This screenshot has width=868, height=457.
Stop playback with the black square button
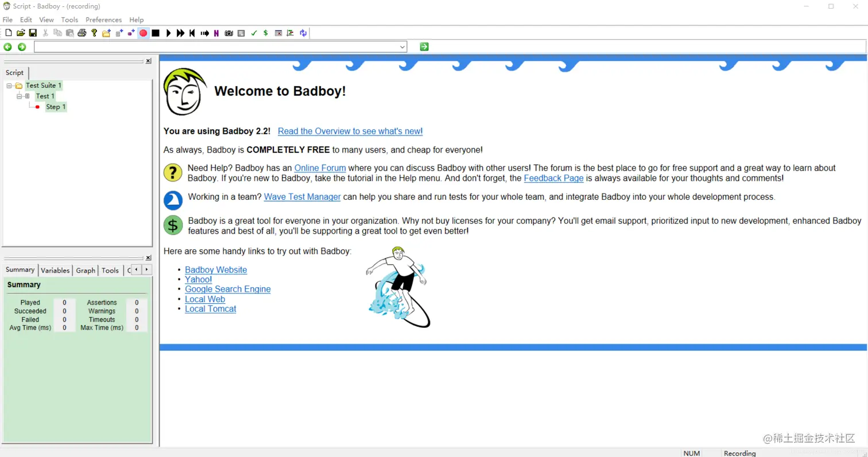tap(156, 33)
